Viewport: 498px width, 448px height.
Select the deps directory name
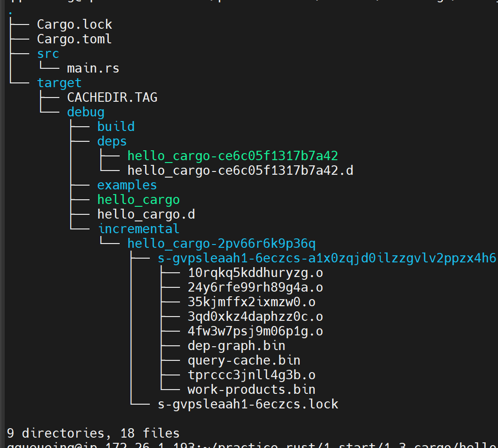pos(112,141)
